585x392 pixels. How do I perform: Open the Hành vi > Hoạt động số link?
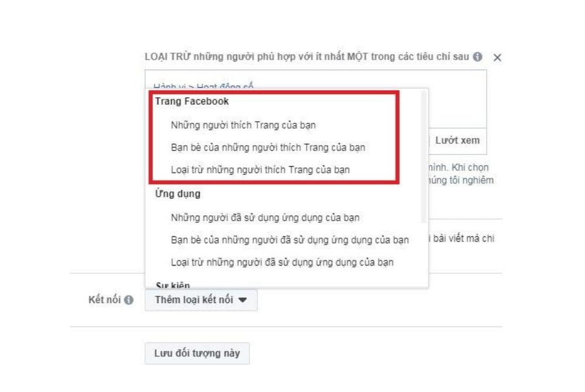204,86
